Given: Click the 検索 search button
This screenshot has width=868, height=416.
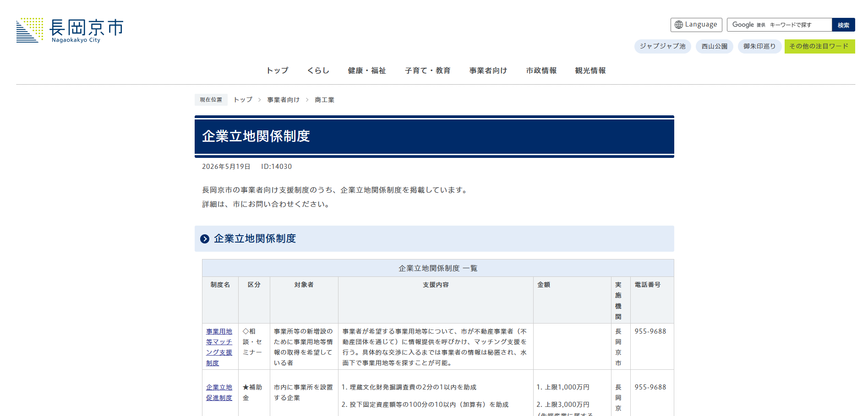Looking at the screenshot, I should (x=844, y=25).
